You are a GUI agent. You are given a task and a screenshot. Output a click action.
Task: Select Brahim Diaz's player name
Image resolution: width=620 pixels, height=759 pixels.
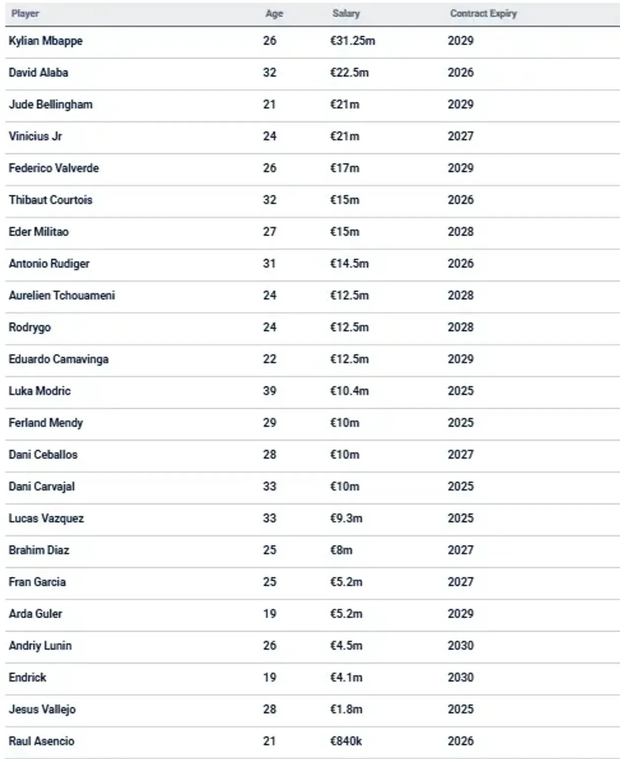pyautogui.click(x=38, y=550)
